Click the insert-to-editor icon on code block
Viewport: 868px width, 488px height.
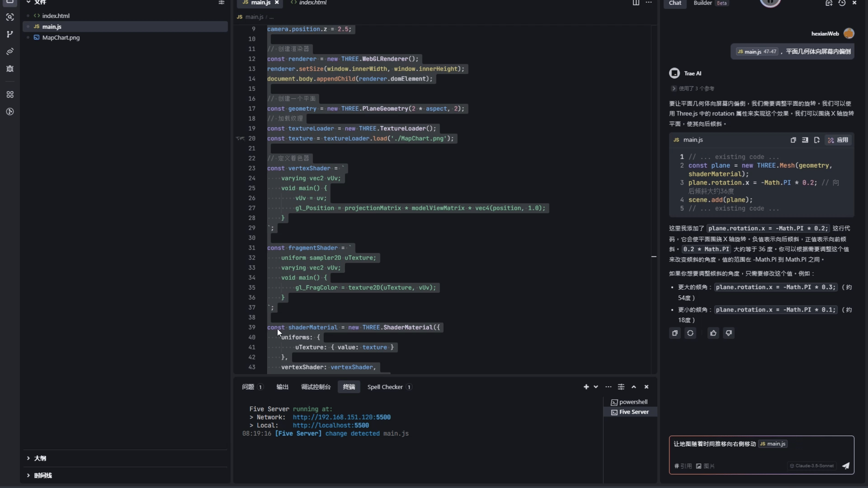point(805,139)
